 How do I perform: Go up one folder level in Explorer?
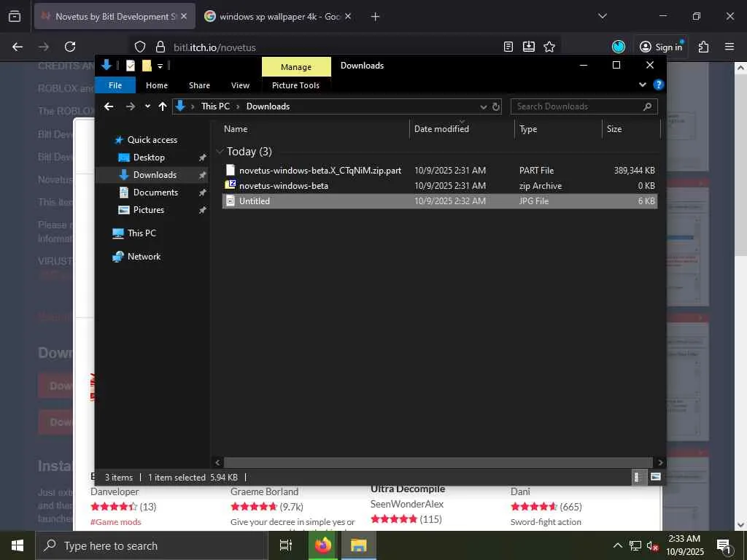click(x=163, y=106)
